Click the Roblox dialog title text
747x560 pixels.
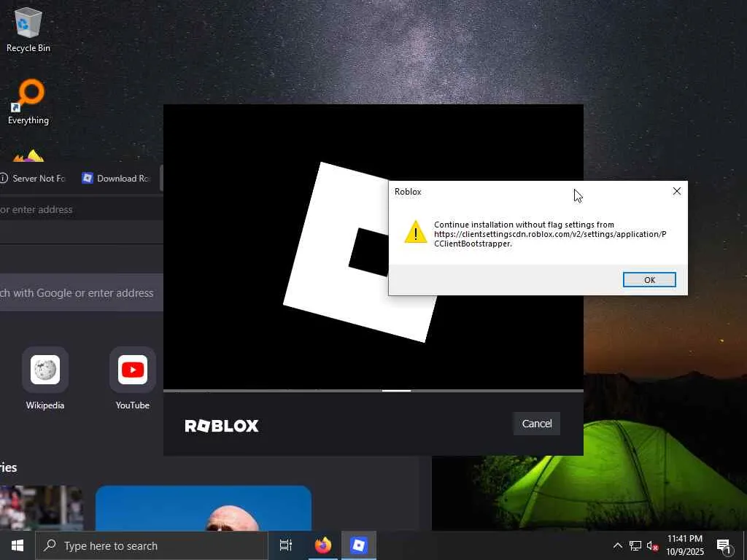[x=408, y=192]
